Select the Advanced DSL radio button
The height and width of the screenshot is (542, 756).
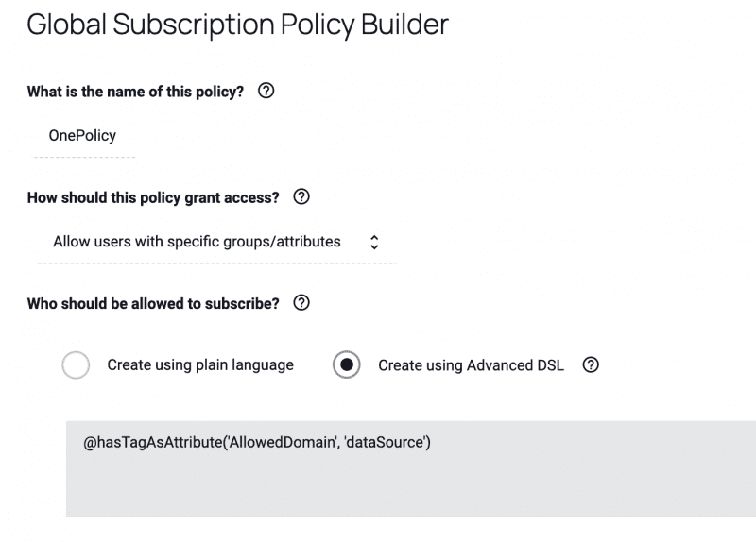pos(346,364)
